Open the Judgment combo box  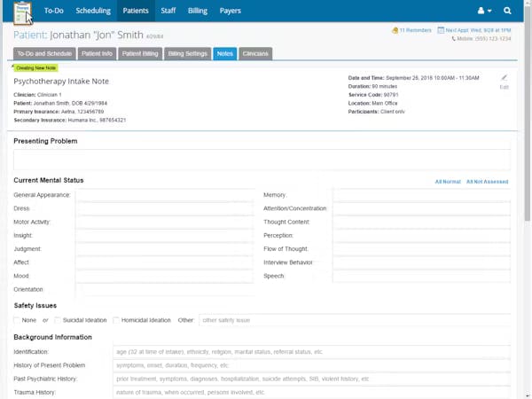164,249
